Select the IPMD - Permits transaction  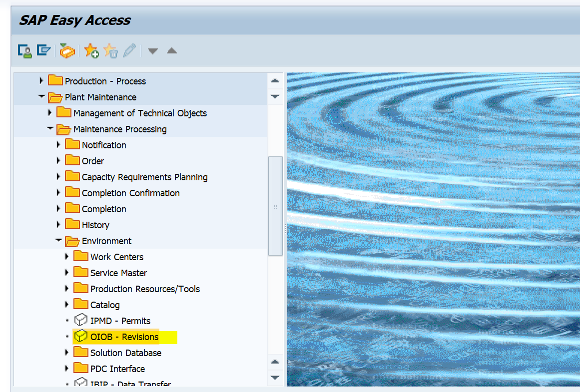click(120, 321)
